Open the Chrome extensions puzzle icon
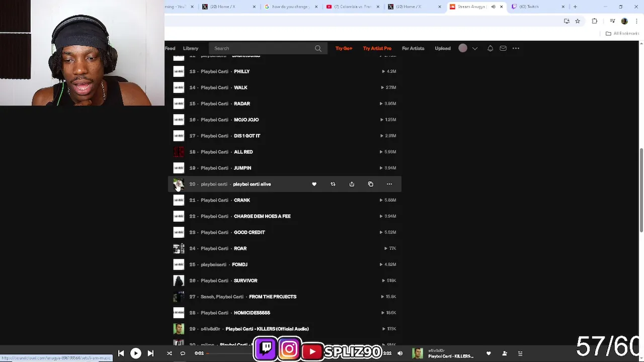This screenshot has width=644, height=362. click(x=595, y=21)
